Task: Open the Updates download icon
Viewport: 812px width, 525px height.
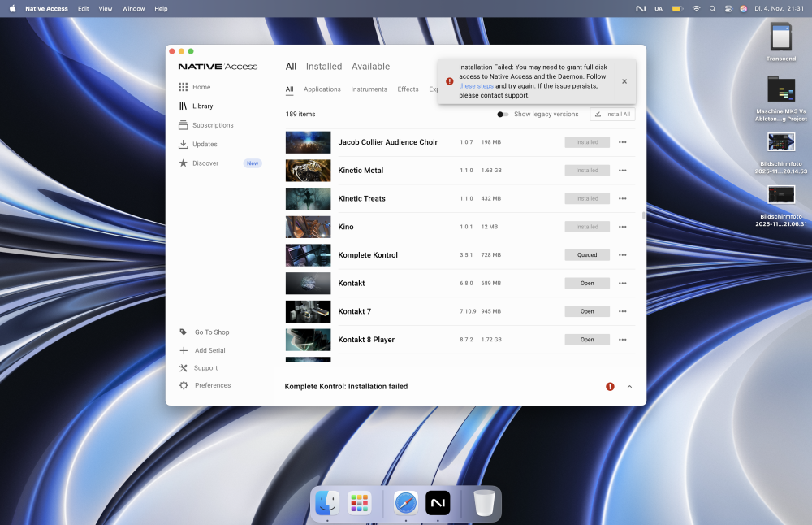Action: (184, 145)
